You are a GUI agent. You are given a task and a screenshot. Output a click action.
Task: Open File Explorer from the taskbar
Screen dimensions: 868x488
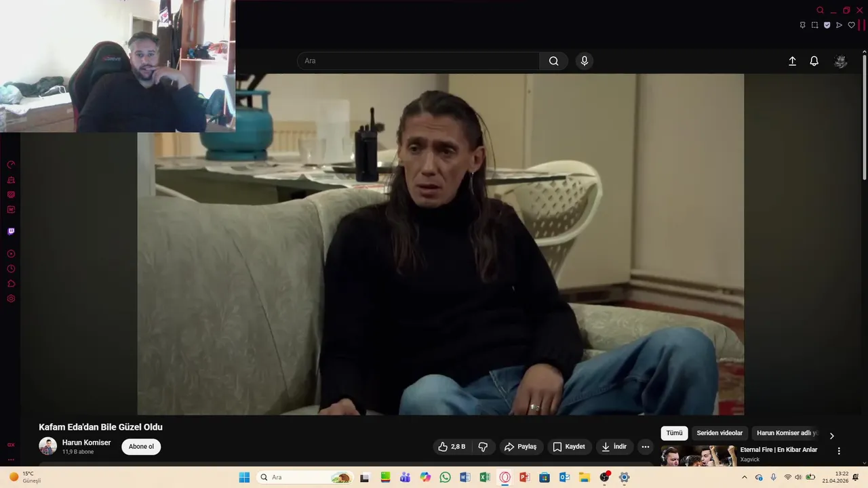click(x=584, y=477)
